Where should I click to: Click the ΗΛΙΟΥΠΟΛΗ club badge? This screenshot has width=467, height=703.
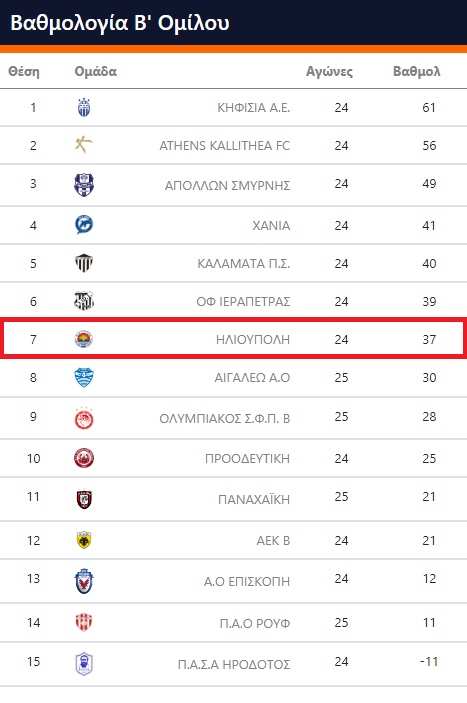pyautogui.click(x=84, y=339)
